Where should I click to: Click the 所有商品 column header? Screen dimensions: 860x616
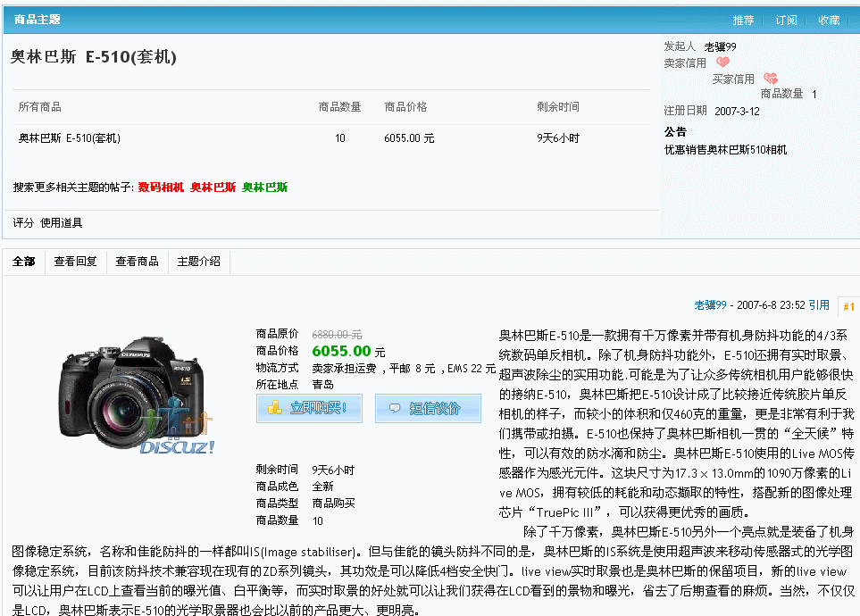[39, 107]
